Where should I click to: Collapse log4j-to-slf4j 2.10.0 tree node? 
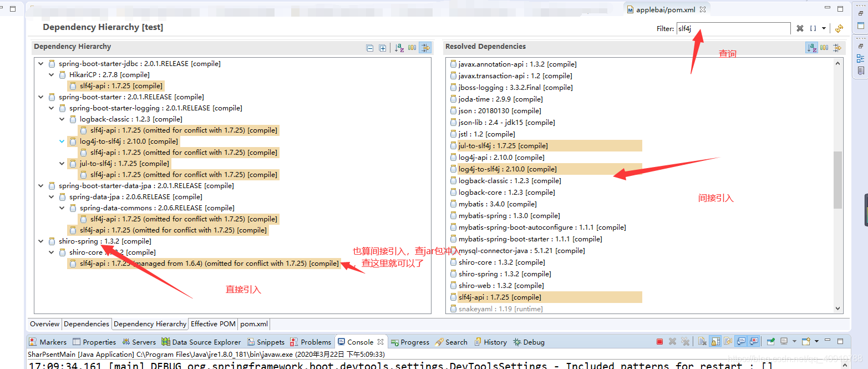[62, 141]
